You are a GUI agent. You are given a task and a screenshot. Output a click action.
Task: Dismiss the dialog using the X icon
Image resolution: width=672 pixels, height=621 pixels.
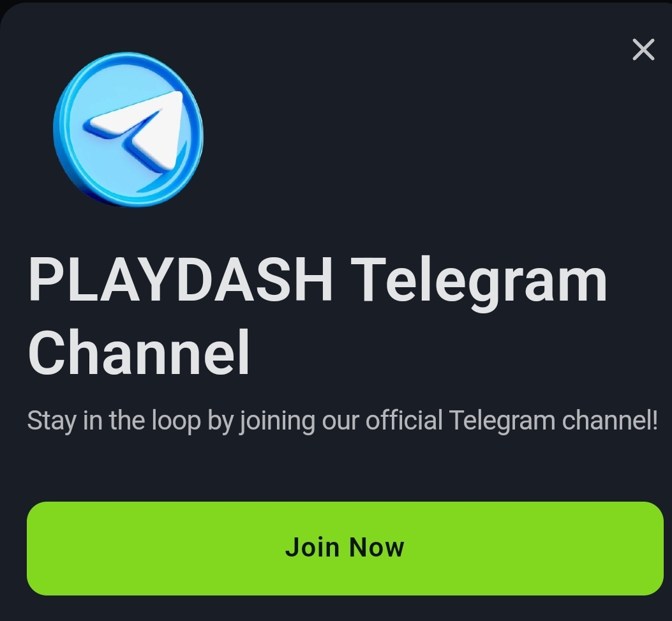(643, 50)
